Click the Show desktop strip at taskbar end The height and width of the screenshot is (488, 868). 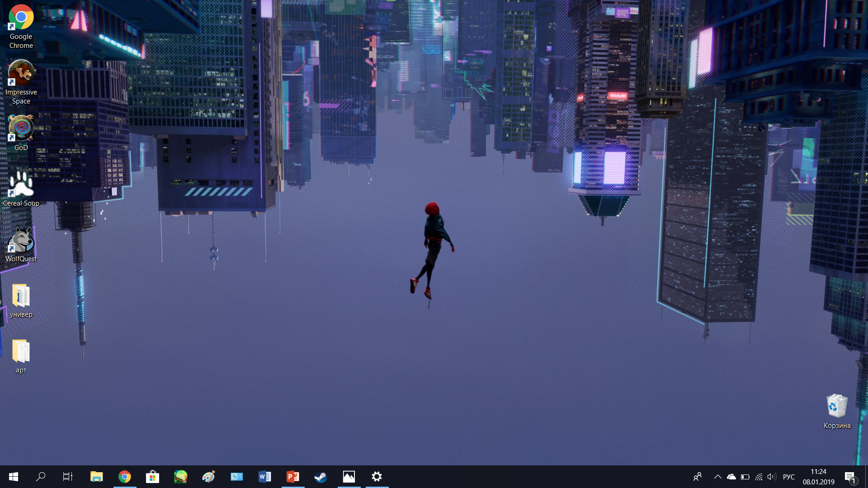pyautogui.click(x=866, y=477)
